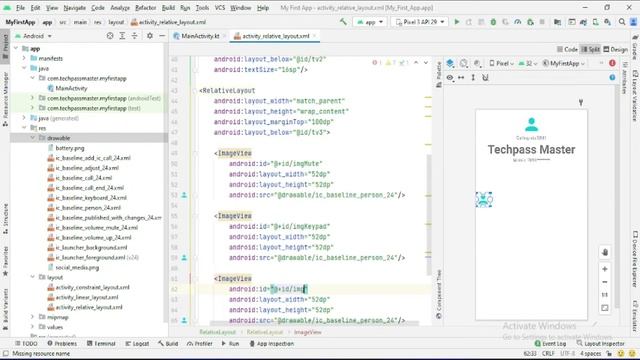Open Project panel settings gear
This screenshot has width=640, height=360.
(x=150, y=36)
